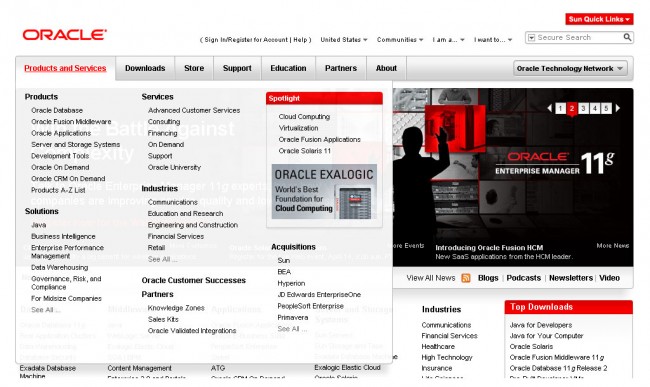The height and width of the screenshot is (387, 650).
Task: Open Sun acquisitions link
Action: click(x=284, y=261)
